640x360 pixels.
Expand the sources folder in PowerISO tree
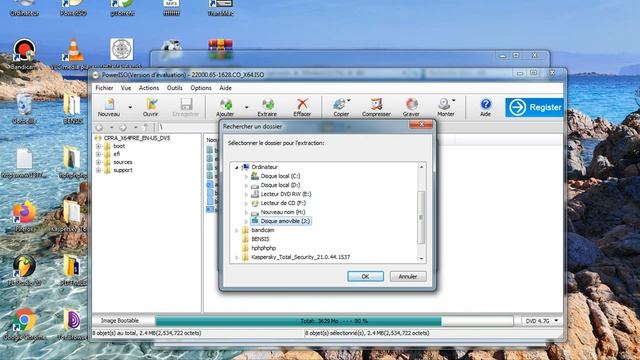[x=98, y=162]
